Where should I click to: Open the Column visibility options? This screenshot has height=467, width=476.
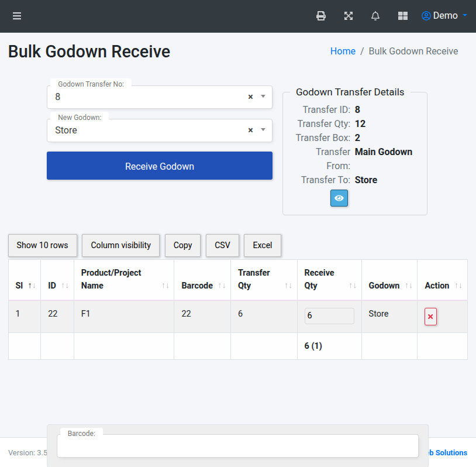[x=120, y=245]
